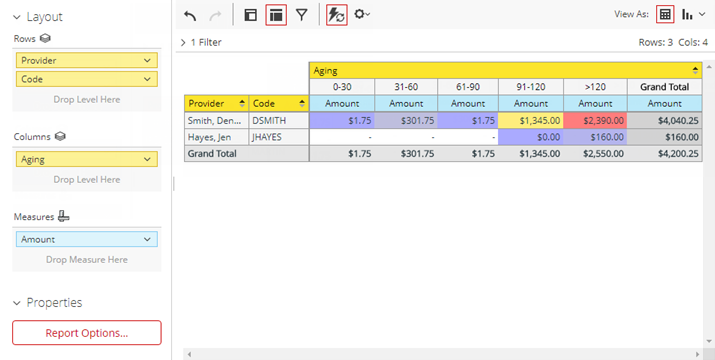Collapse the Properties section
The height and width of the screenshot is (360, 715).
click(17, 303)
